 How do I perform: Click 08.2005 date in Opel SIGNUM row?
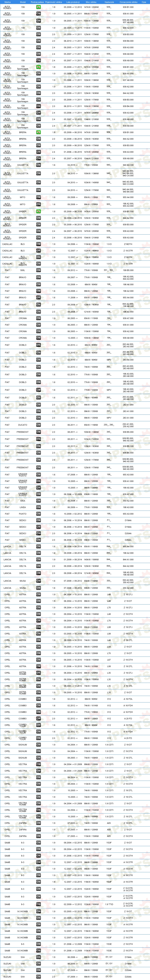73,758
